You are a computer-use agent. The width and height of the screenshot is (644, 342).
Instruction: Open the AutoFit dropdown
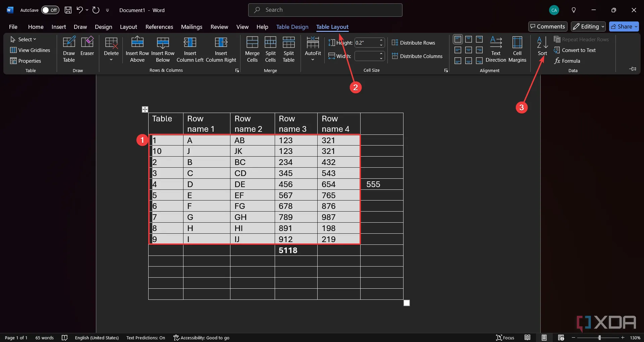pyautogui.click(x=313, y=49)
